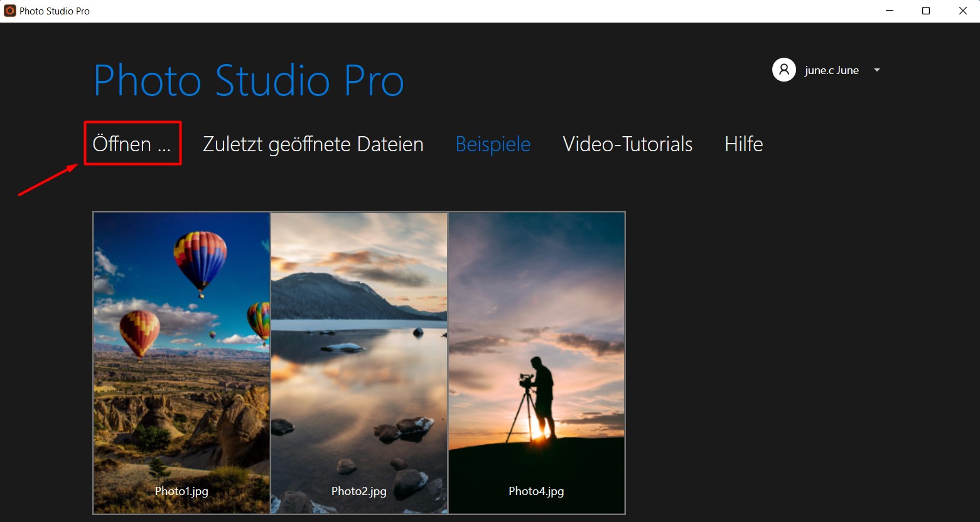Minimize the Photo Studio Pro window

tap(889, 11)
